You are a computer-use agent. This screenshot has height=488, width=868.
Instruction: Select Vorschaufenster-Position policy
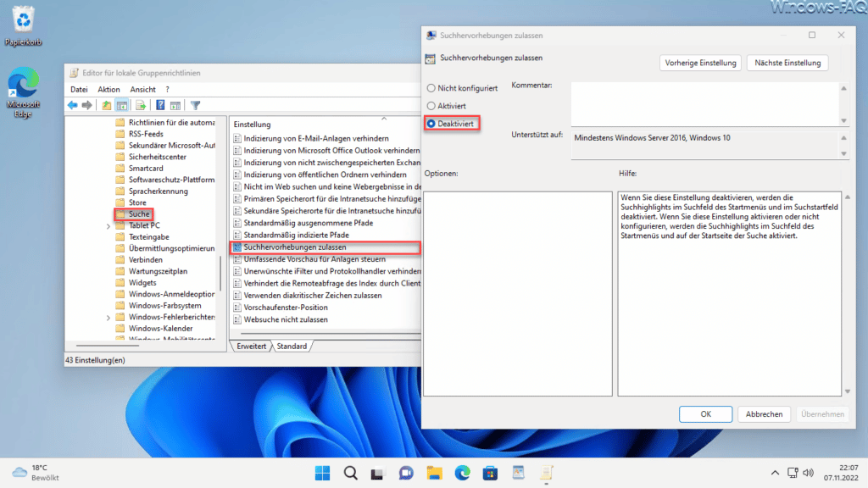point(286,308)
